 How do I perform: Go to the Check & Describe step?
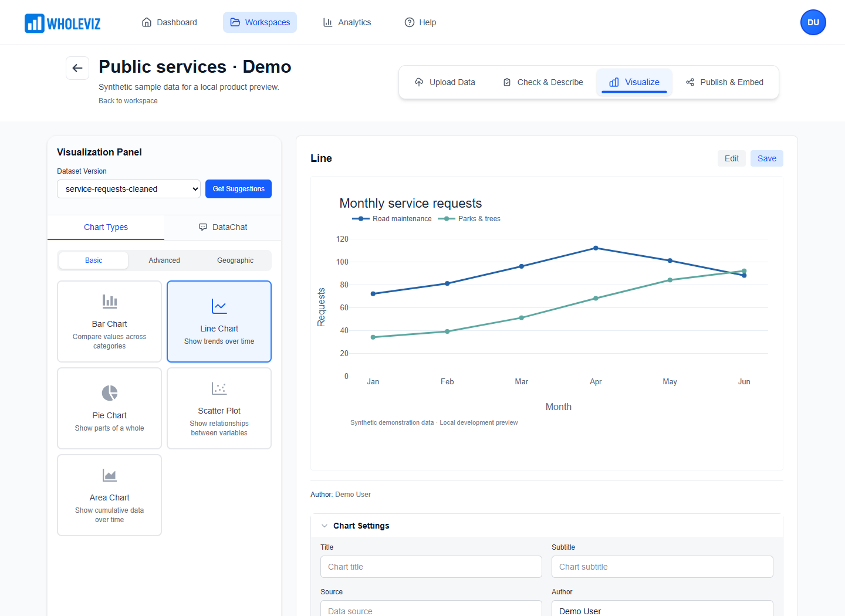click(543, 82)
